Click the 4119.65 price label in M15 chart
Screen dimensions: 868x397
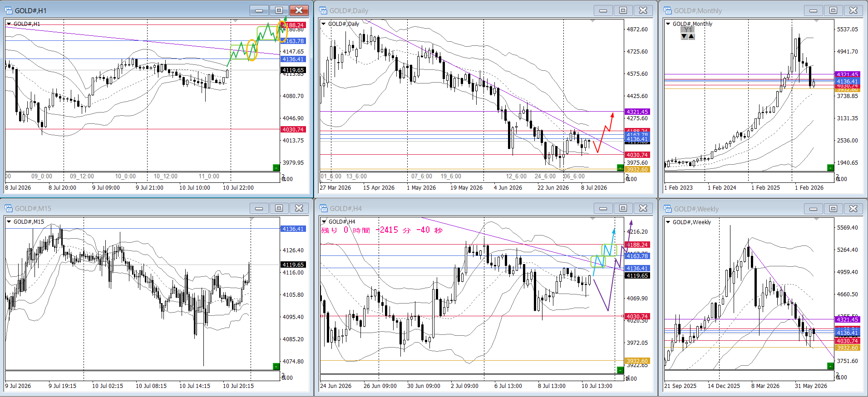pyautogui.click(x=293, y=265)
